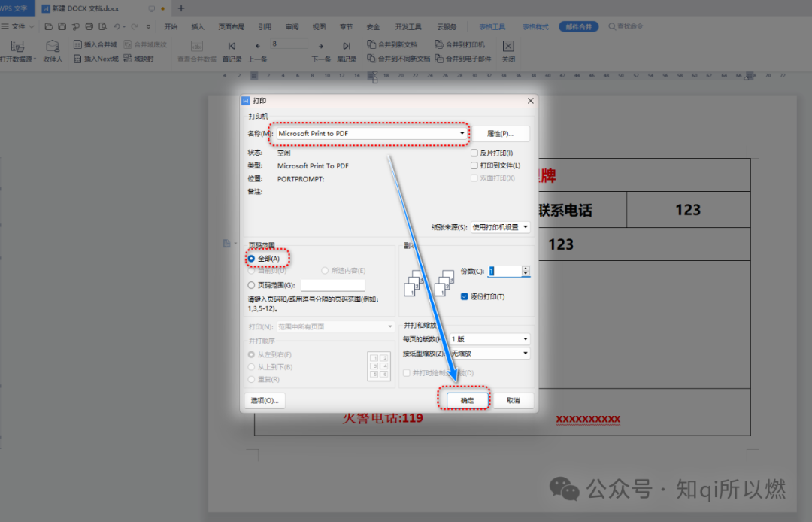Click the Find Command (查找命令) search icon
Image resolution: width=812 pixels, height=522 pixels.
click(612, 26)
